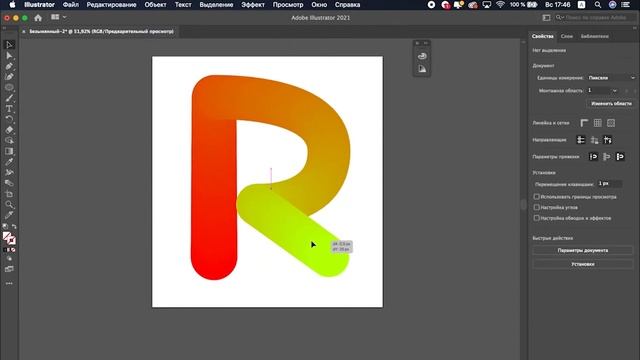Open the Эффект menu

point(253,5)
